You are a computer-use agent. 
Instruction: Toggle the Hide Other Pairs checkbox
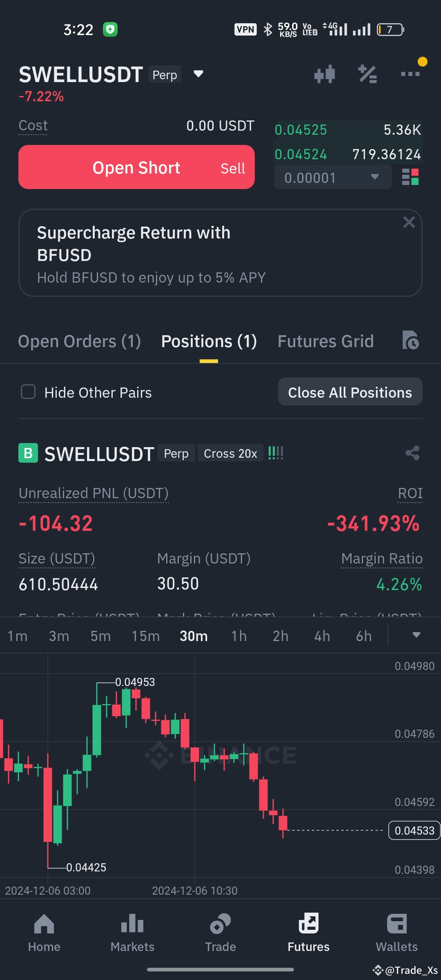click(28, 392)
